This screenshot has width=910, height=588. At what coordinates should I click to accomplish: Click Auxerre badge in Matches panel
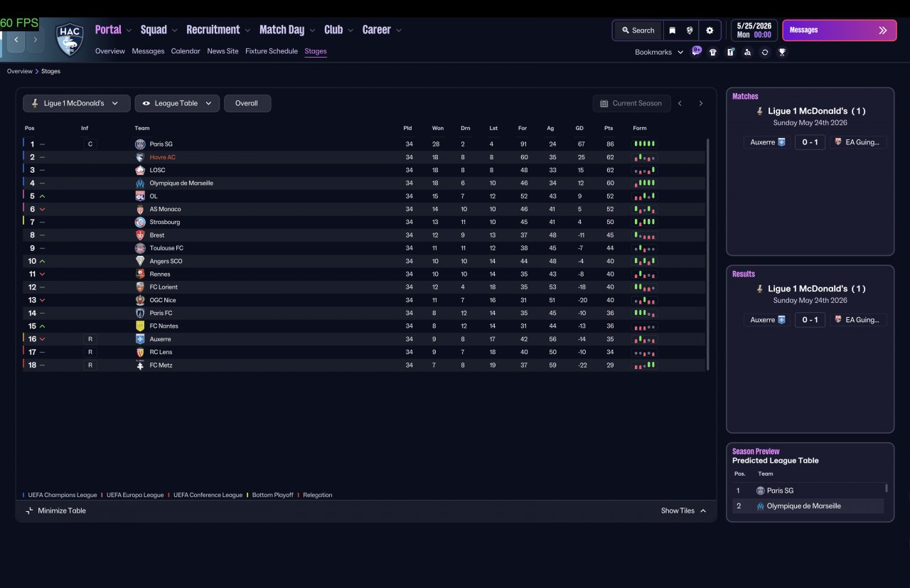click(x=782, y=142)
